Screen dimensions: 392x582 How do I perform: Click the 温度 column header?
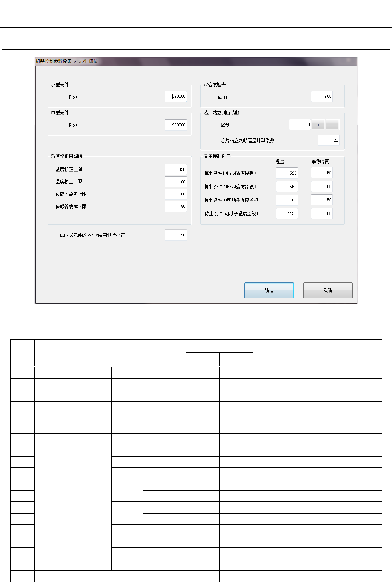click(280, 162)
